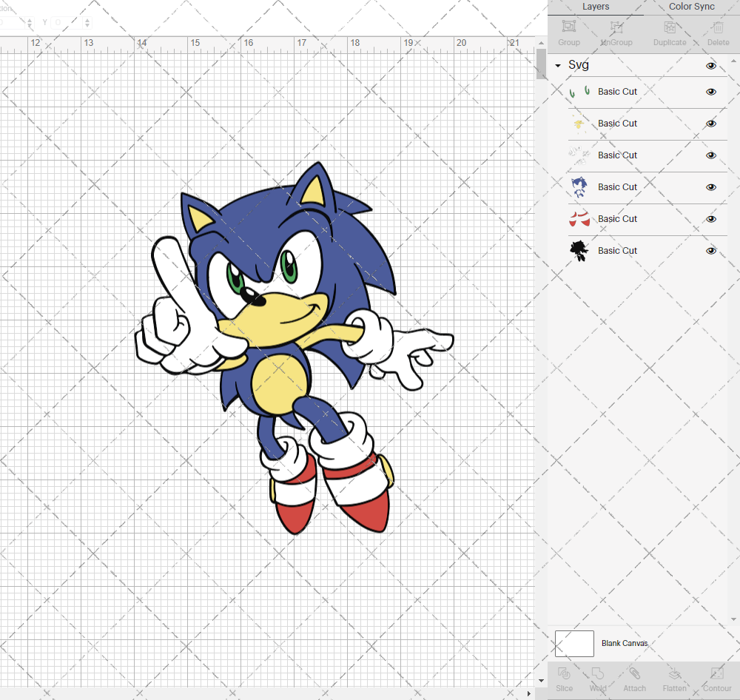Collapse the Svg layer group
The width and height of the screenshot is (740, 700).
point(558,65)
